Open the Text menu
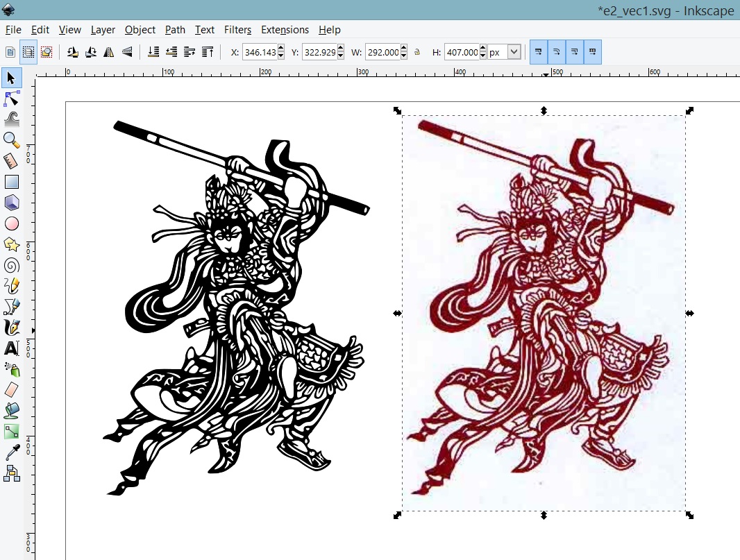This screenshot has width=740, height=560. click(x=205, y=30)
